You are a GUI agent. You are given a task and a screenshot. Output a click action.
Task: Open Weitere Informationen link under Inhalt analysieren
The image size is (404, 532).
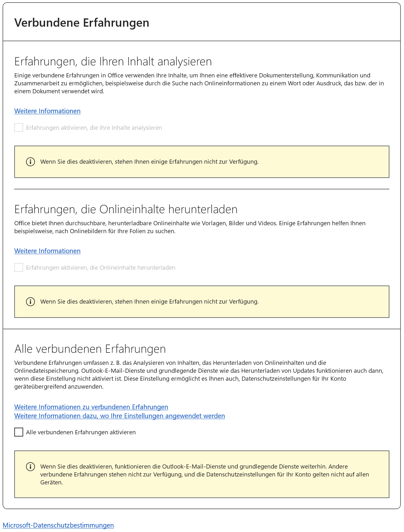click(x=47, y=111)
